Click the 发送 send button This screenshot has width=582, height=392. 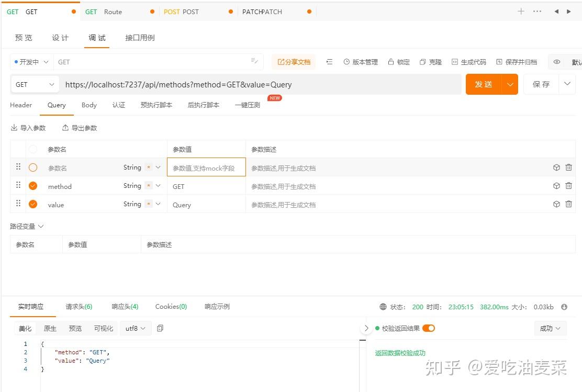(484, 84)
